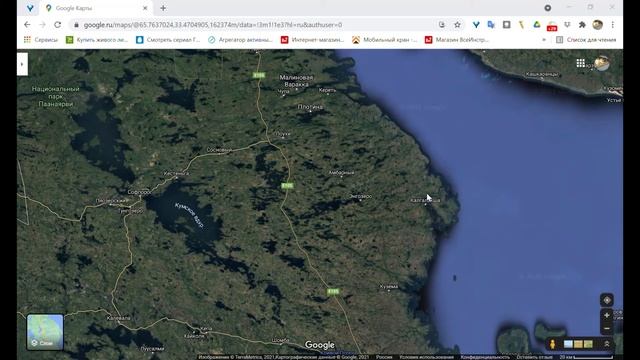Click the Амбарный place label

tap(341, 173)
